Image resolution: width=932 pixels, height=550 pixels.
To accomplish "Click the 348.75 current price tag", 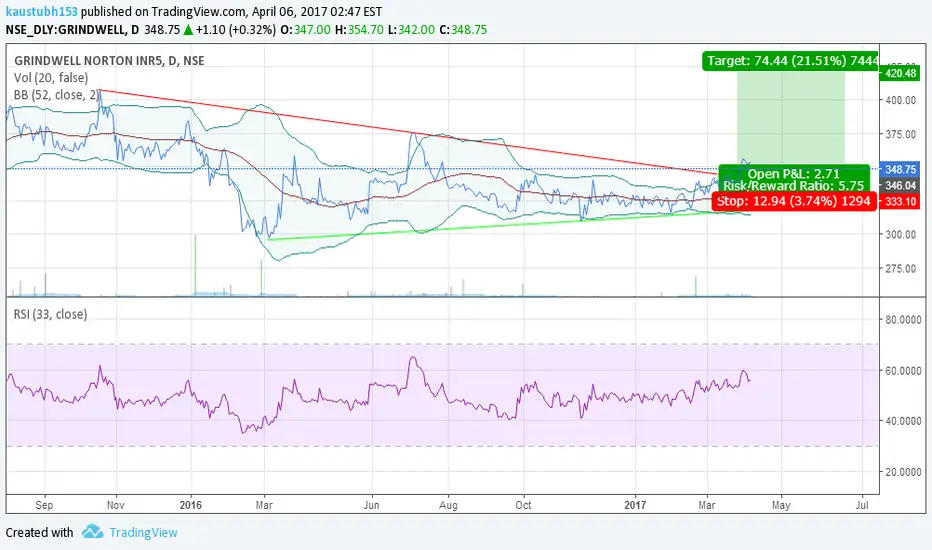I will click(900, 169).
